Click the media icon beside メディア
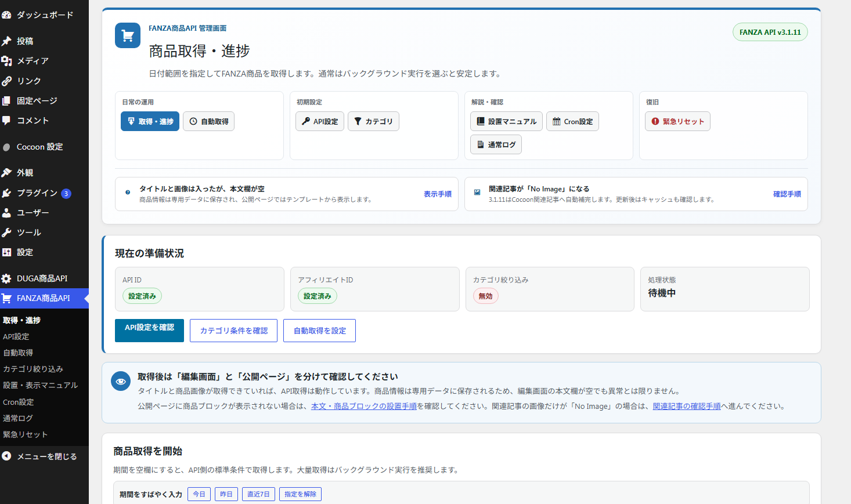 point(6,61)
